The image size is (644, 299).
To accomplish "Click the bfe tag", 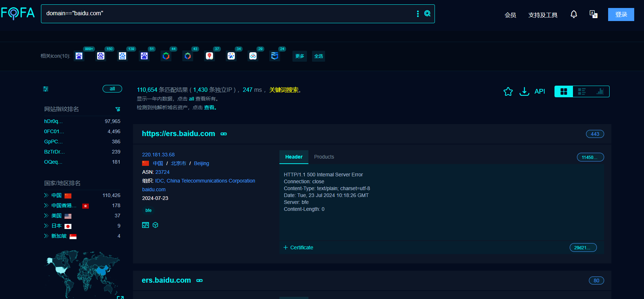I will tap(149, 210).
